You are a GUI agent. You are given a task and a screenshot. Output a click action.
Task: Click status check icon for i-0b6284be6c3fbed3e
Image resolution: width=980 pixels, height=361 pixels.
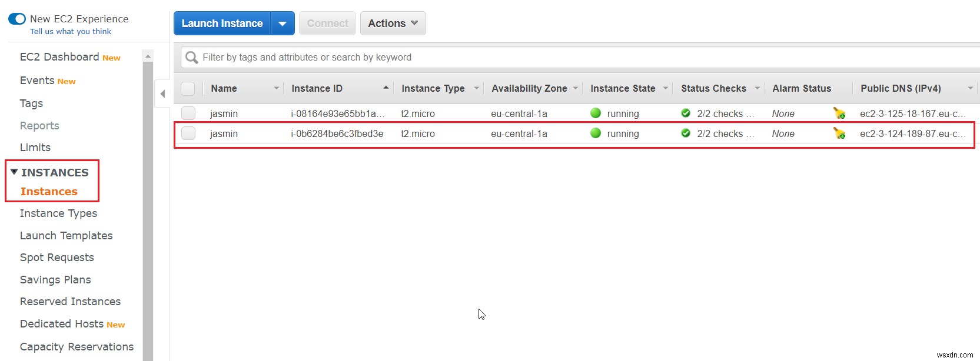(x=686, y=133)
